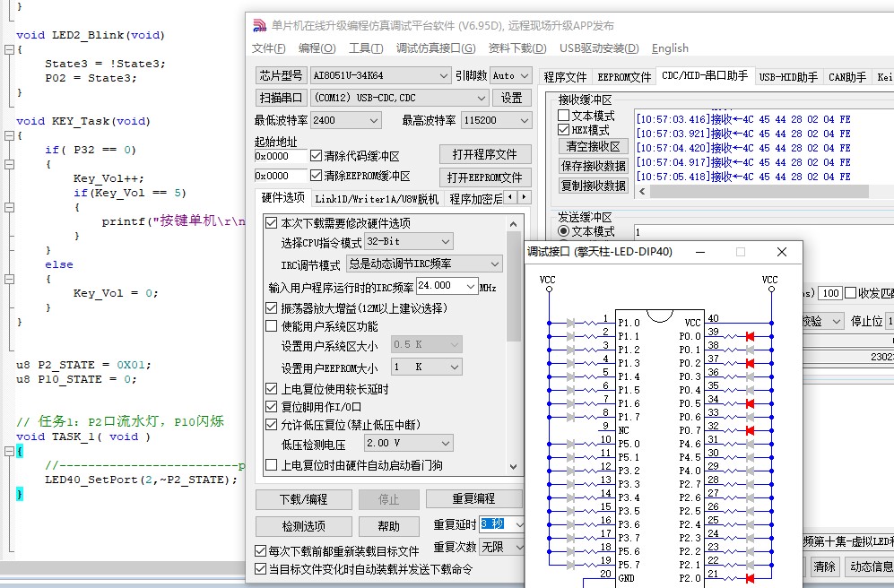Click the hardware options vertical scrollbar thumb
Screen dimensions: 894x588
click(514, 287)
